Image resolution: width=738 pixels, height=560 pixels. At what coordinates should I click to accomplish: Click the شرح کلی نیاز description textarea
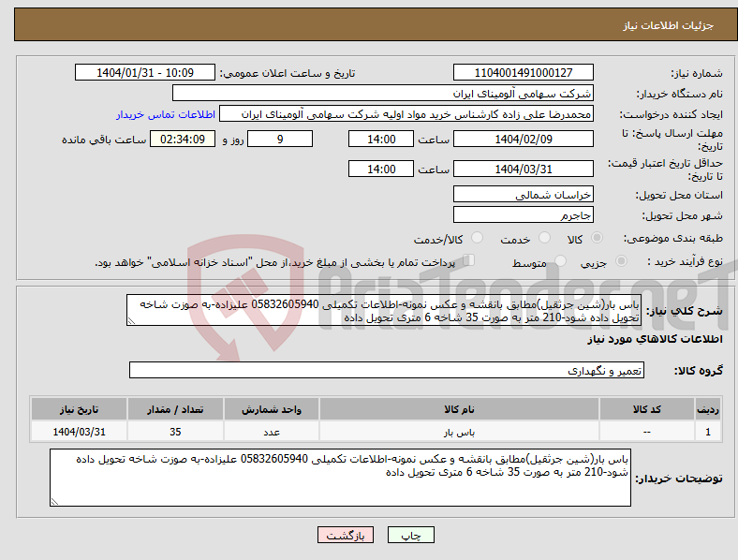point(384,310)
